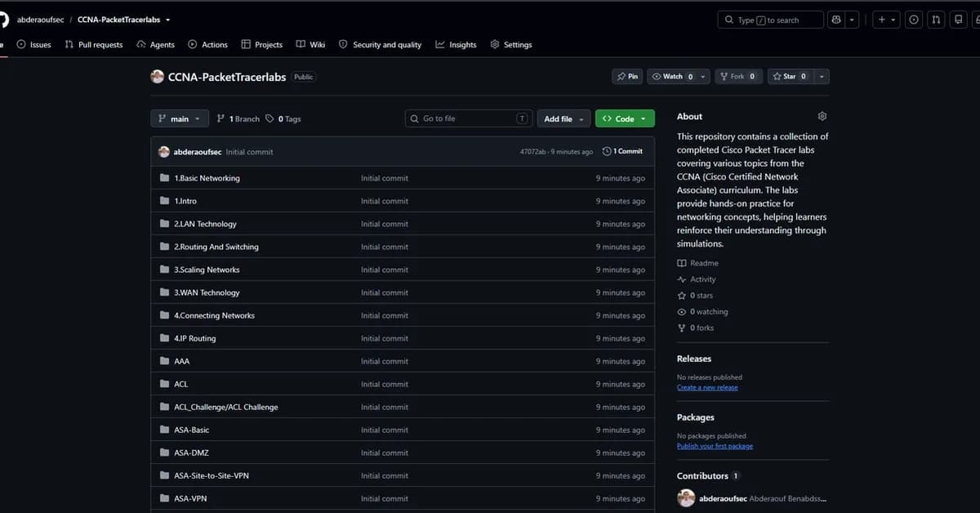Open the issues icon in the top-right header
980x513 pixels.
[x=914, y=20]
